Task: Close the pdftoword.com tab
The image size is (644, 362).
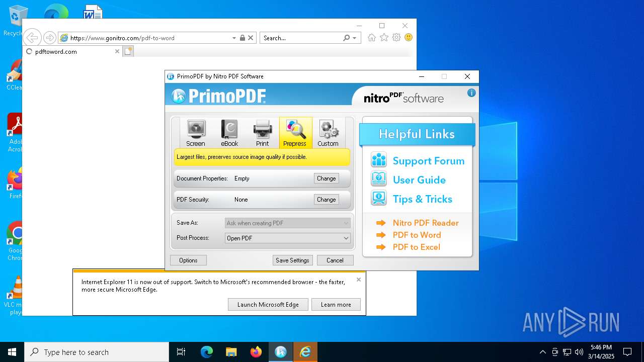Action: click(x=117, y=51)
